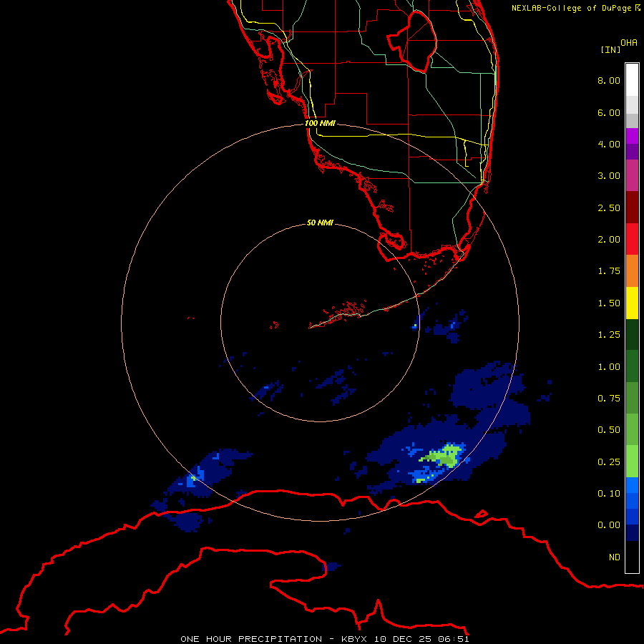Click the 50 NMI range ring label

click(320, 223)
